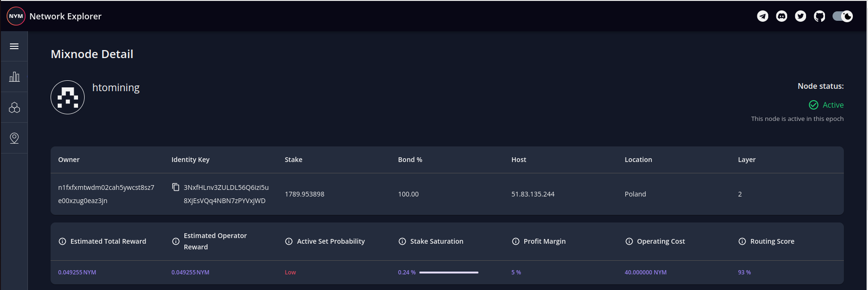Click the htomining node avatar image

coord(68,97)
